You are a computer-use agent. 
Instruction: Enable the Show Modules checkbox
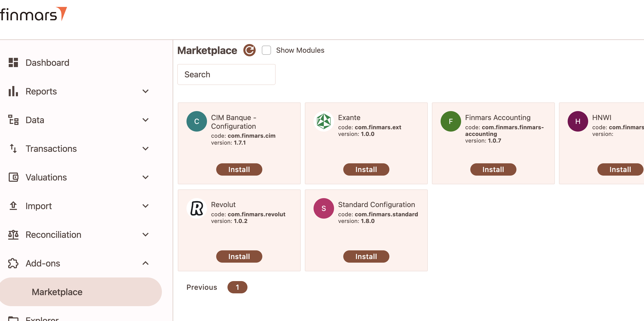(x=266, y=50)
